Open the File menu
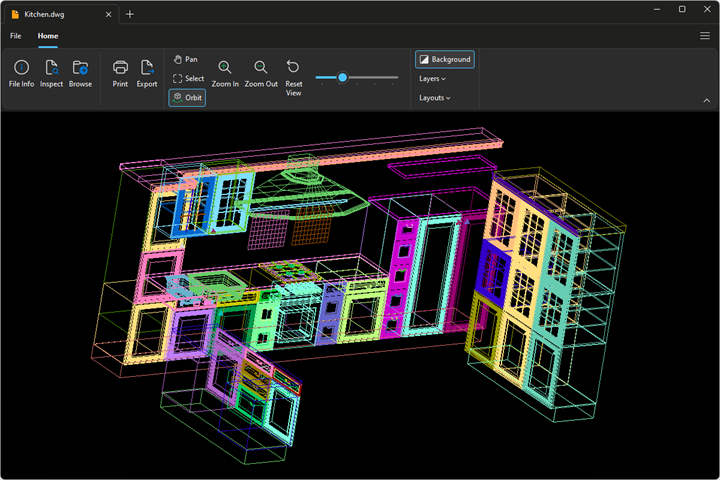720x480 pixels. 16,36
